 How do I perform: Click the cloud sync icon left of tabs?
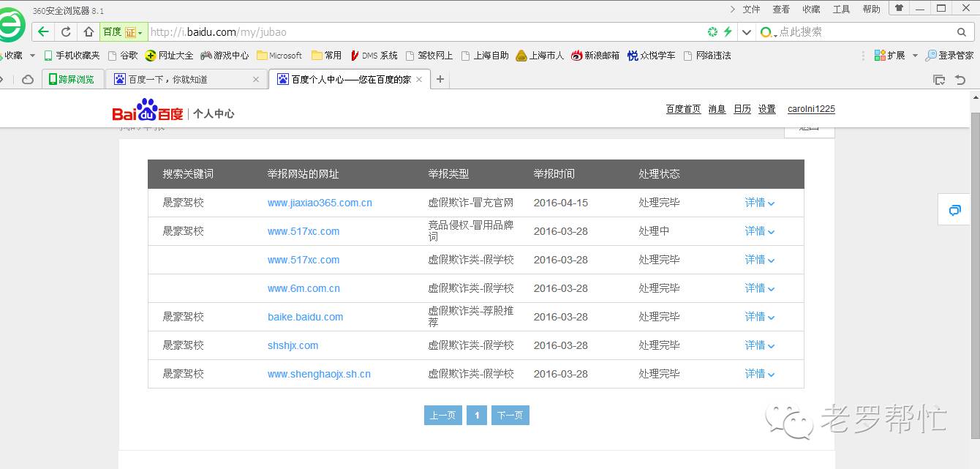tap(28, 79)
